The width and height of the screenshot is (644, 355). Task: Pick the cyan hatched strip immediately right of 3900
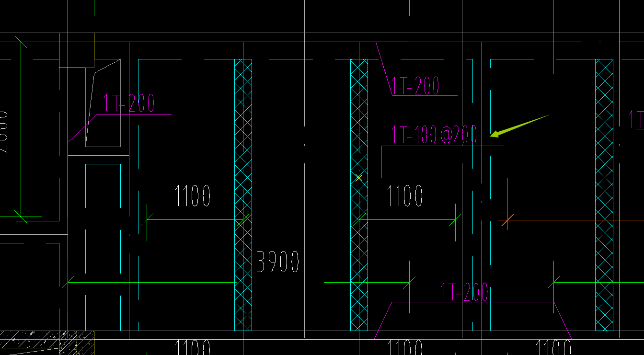click(359, 195)
